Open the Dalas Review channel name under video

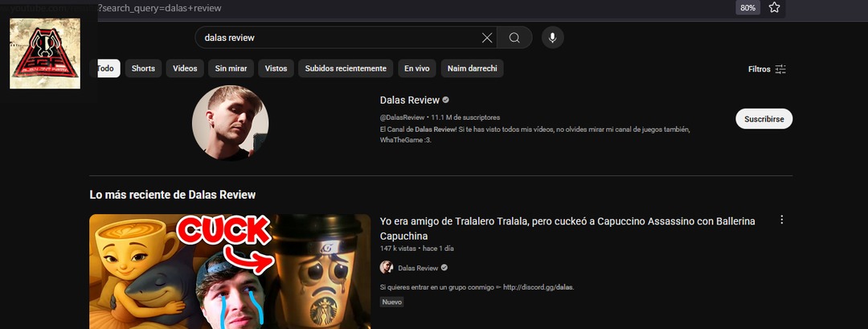click(x=418, y=268)
